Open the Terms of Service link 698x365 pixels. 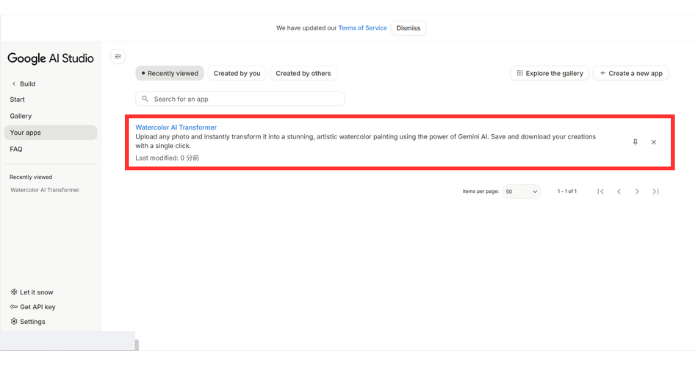362,28
